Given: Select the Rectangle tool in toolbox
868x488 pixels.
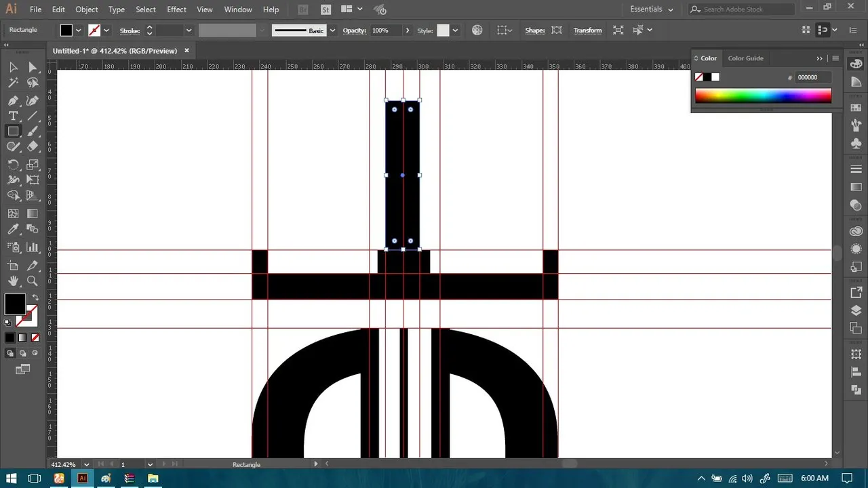Looking at the screenshot, I should [x=13, y=131].
